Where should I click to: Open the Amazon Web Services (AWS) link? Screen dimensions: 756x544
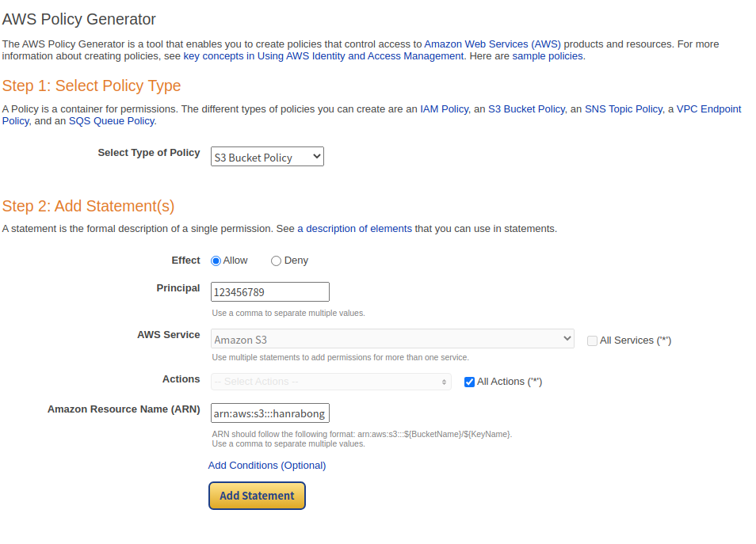click(492, 44)
